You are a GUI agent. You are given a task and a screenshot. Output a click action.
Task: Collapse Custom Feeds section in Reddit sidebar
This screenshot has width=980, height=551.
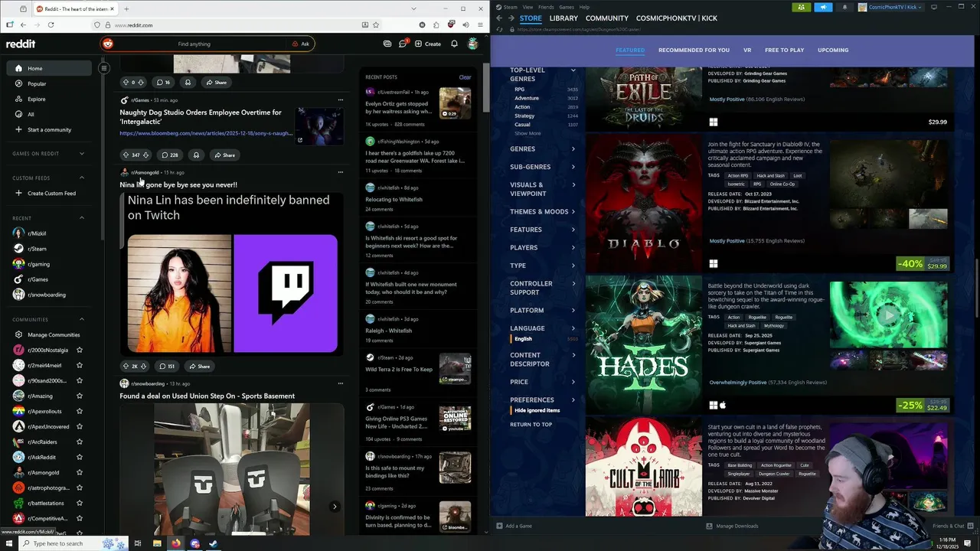[82, 178]
